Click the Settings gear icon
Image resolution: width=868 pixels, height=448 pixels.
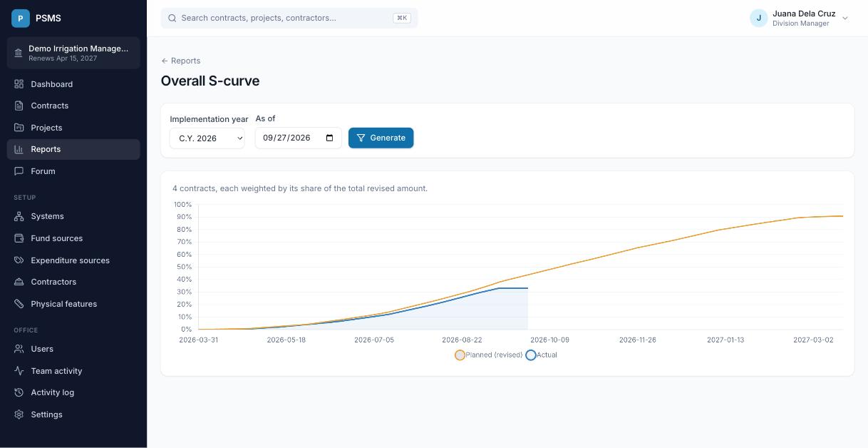[19, 414]
